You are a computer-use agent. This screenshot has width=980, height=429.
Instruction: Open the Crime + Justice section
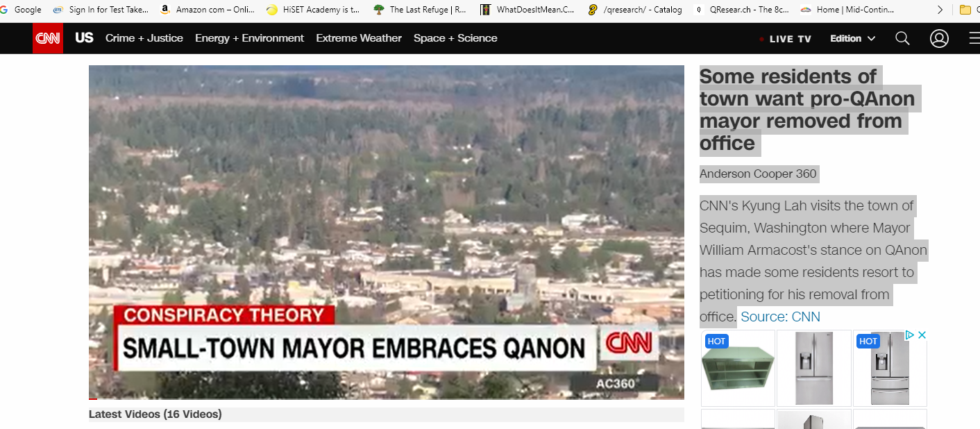144,38
